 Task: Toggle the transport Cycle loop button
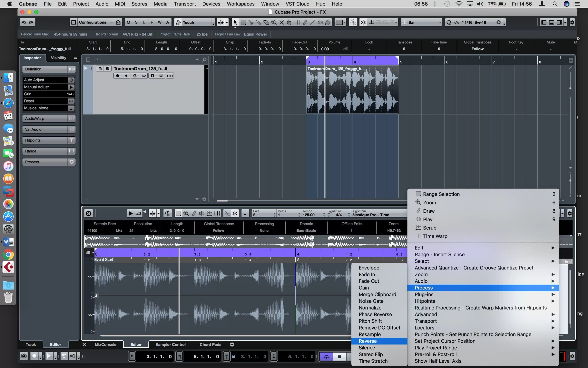tap(326, 357)
